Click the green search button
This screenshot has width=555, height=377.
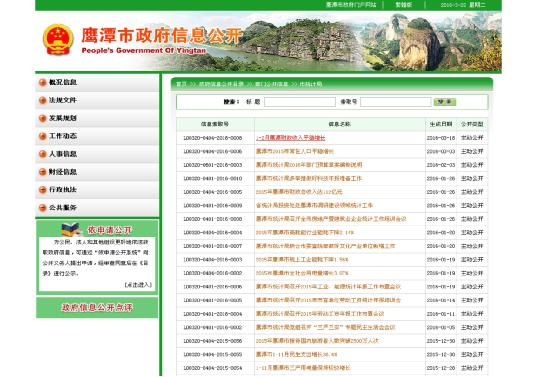click(445, 102)
